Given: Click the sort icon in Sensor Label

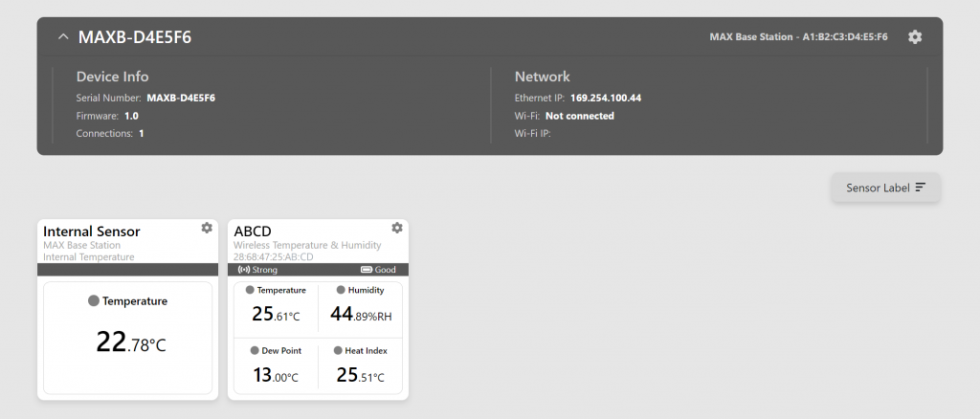Looking at the screenshot, I should (921, 187).
